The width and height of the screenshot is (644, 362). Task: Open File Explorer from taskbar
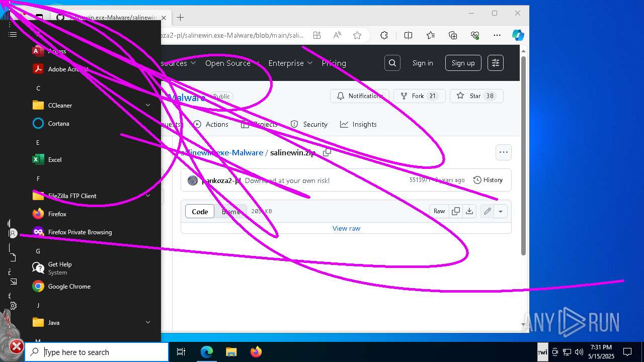click(x=231, y=352)
